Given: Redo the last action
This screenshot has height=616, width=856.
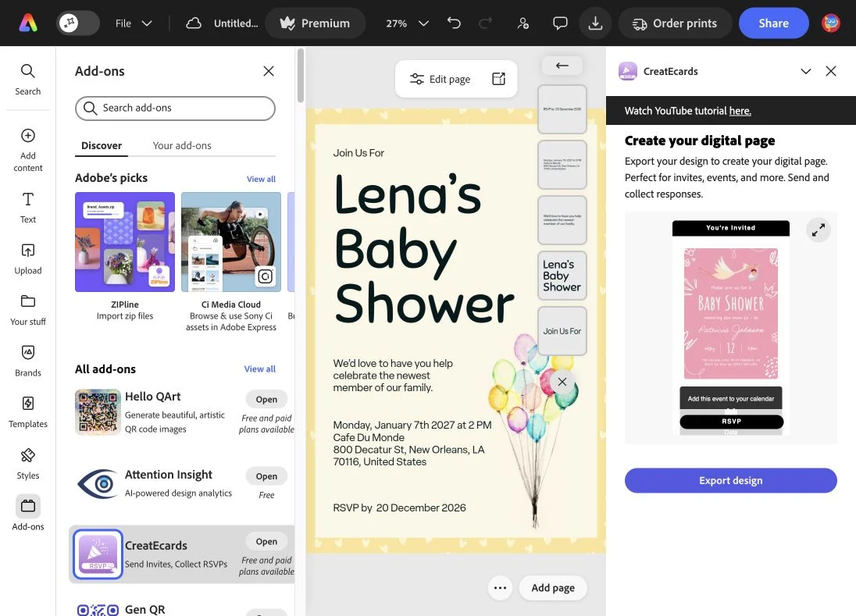Looking at the screenshot, I should (x=485, y=23).
